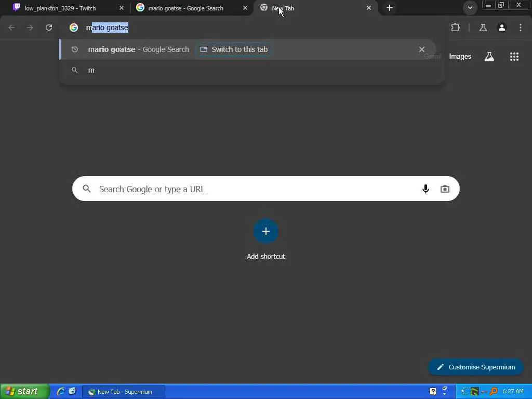
Task: Select the New Tab browser tab
Action: (x=315, y=8)
